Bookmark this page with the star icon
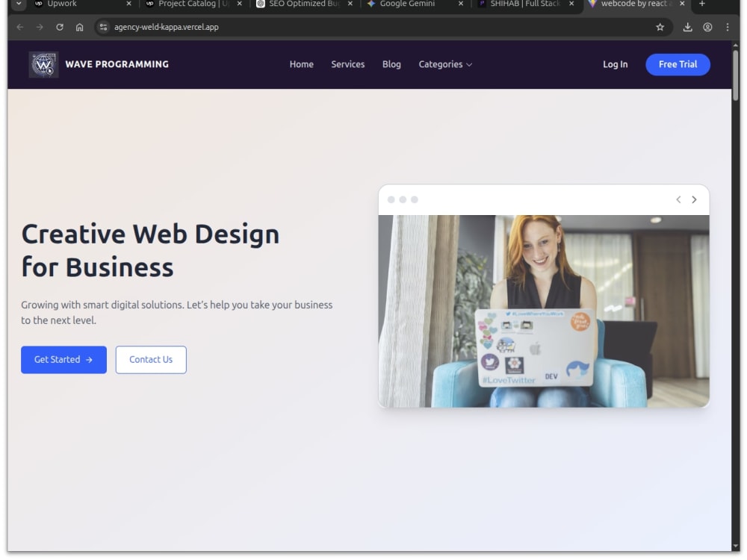This screenshot has height=560, width=747. click(x=660, y=27)
